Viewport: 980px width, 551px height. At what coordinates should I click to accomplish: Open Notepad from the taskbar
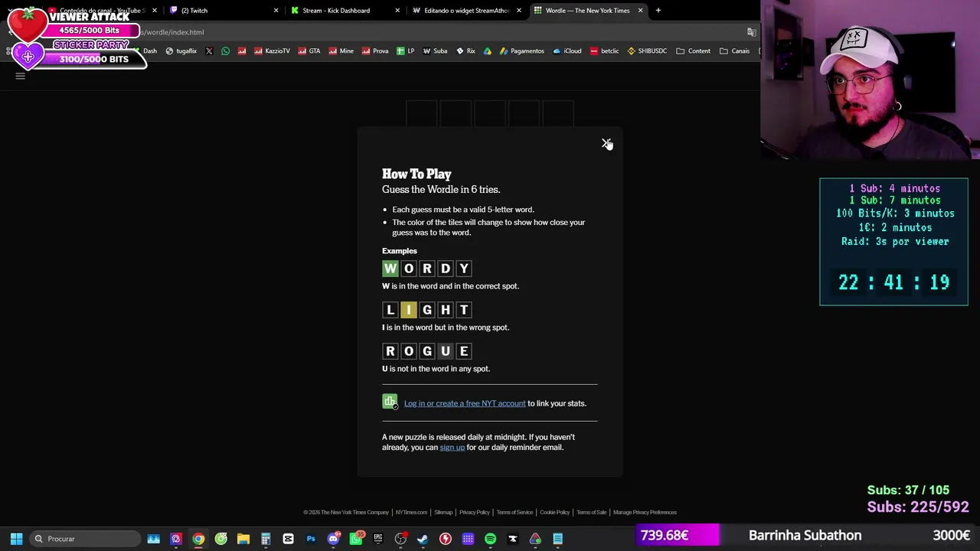tap(557, 539)
